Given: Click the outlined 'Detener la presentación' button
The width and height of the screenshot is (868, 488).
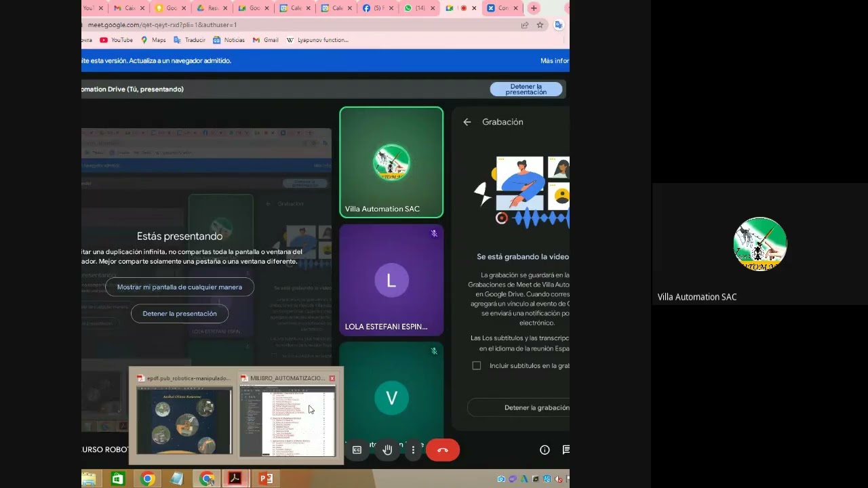Looking at the screenshot, I should click(180, 314).
